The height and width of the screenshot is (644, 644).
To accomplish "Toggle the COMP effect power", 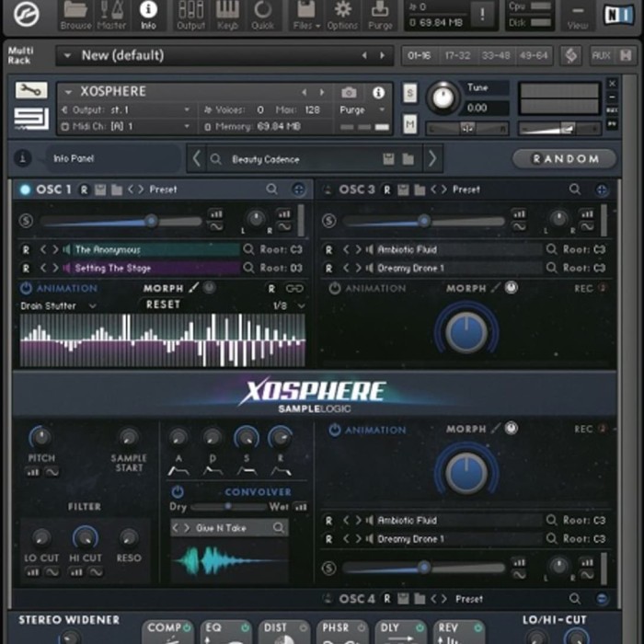I will point(187,627).
